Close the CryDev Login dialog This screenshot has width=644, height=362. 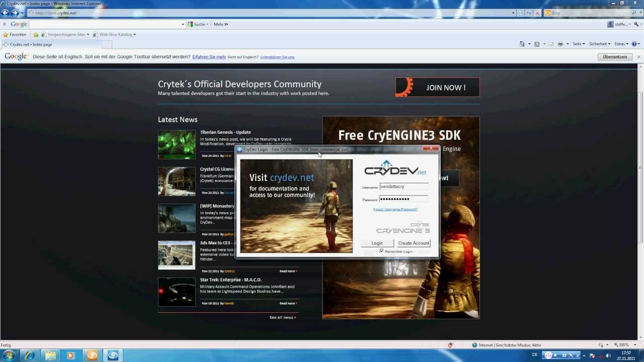(x=431, y=148)
